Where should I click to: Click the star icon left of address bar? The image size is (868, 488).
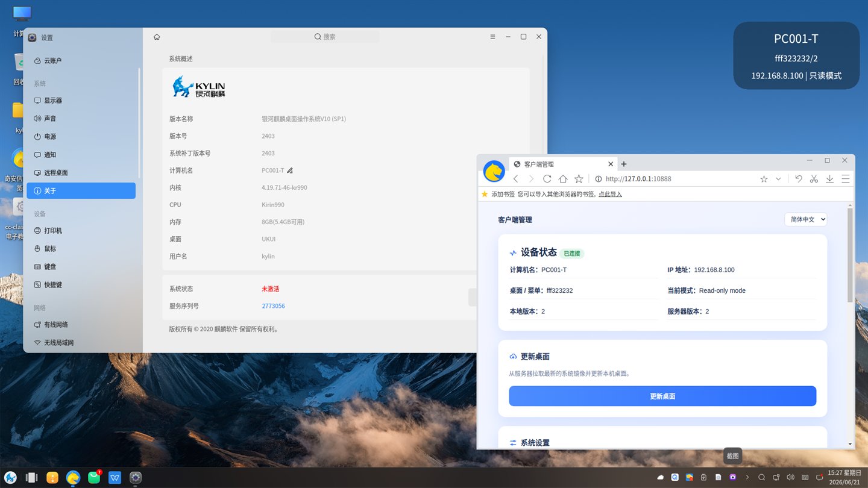579,179
